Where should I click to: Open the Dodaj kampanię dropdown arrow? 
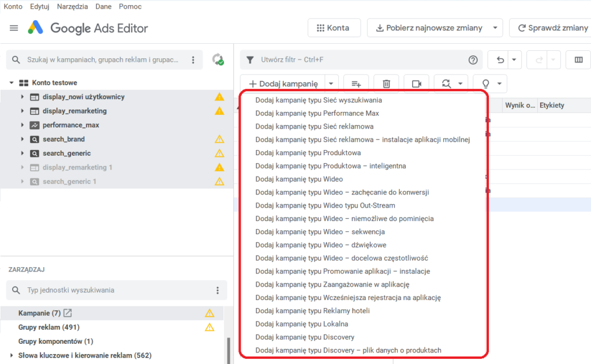pos(331,84)
